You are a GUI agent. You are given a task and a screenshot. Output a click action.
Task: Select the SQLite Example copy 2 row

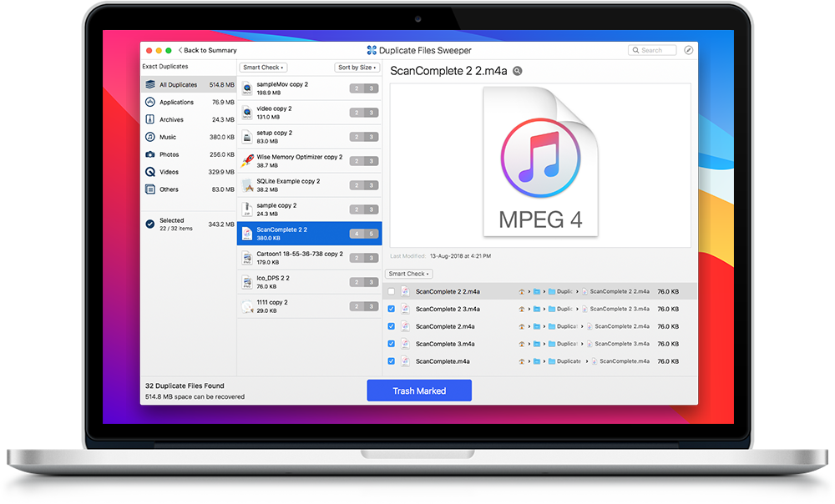310,185
